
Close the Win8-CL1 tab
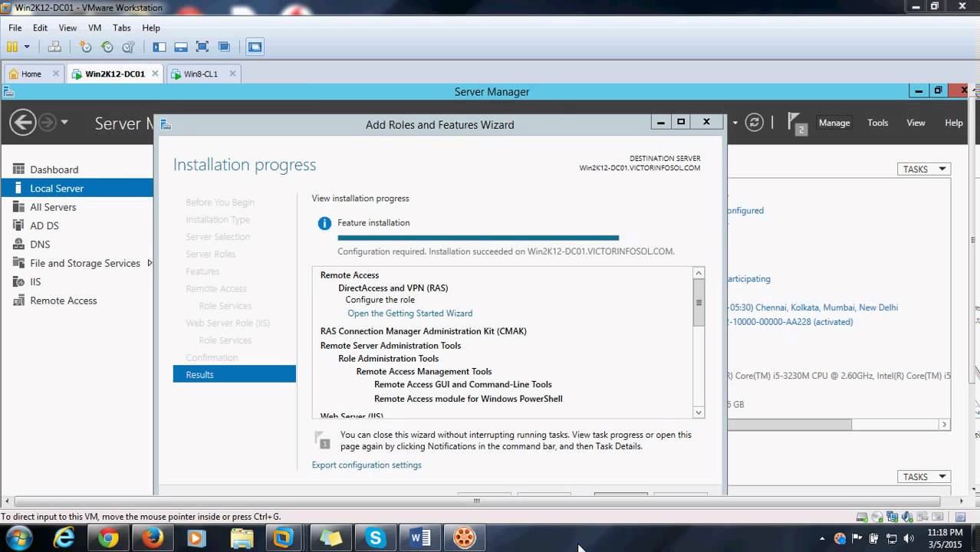(232, 74)
